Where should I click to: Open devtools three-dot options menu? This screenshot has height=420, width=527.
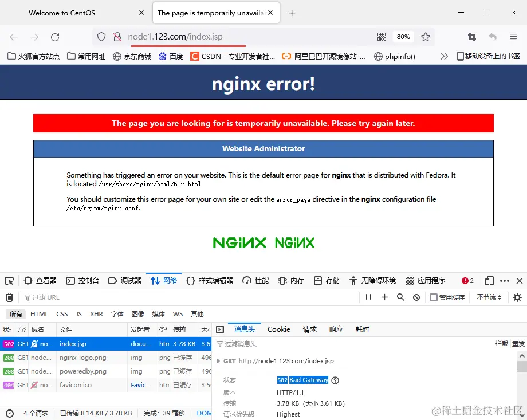pos(505,281)
